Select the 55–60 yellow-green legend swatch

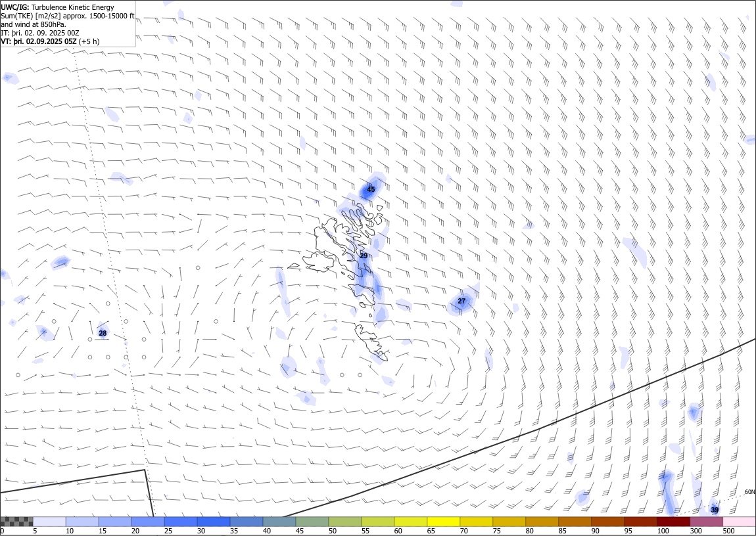(377, 522)
